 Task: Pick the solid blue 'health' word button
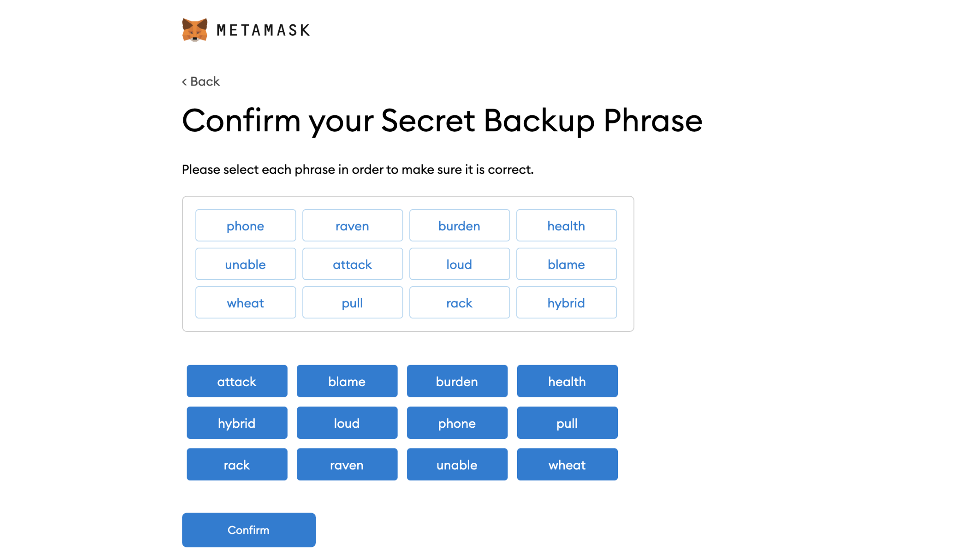(567, 381)
